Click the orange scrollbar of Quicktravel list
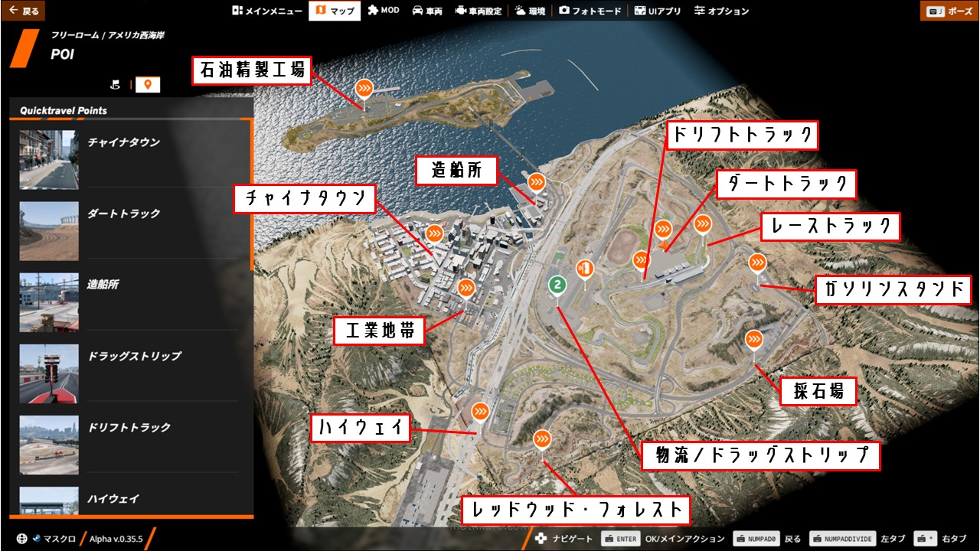Viewport: 980px width, 551px height. click(x=250, y=191)
